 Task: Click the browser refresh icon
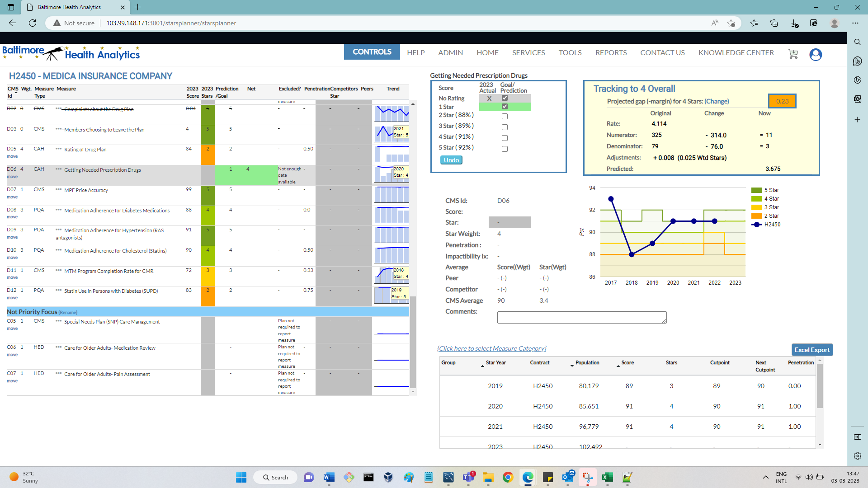pos(33,23)
